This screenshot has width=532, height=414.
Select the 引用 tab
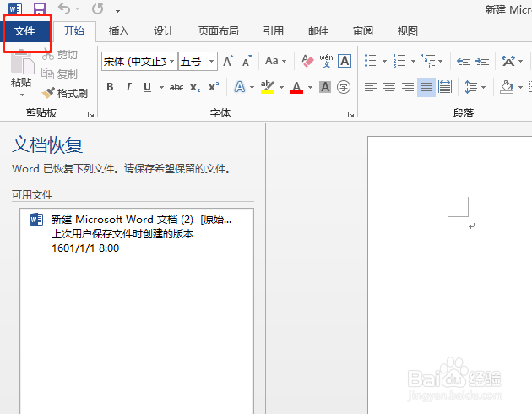274,31
